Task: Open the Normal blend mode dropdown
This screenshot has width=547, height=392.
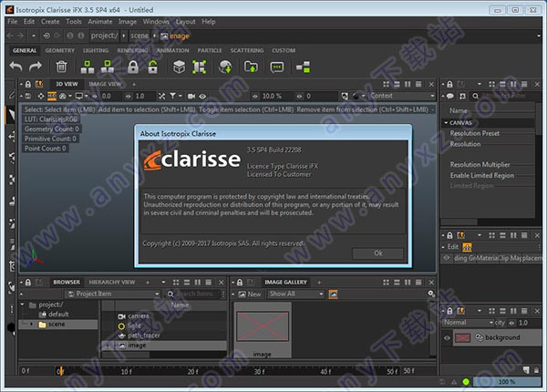Action: (x=469, y=323)
